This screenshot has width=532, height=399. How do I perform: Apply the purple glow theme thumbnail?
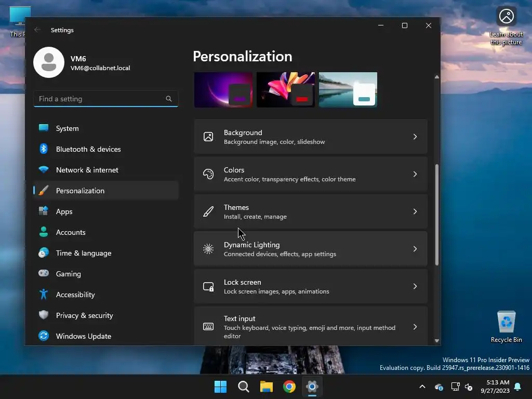(x=223, y=89)
